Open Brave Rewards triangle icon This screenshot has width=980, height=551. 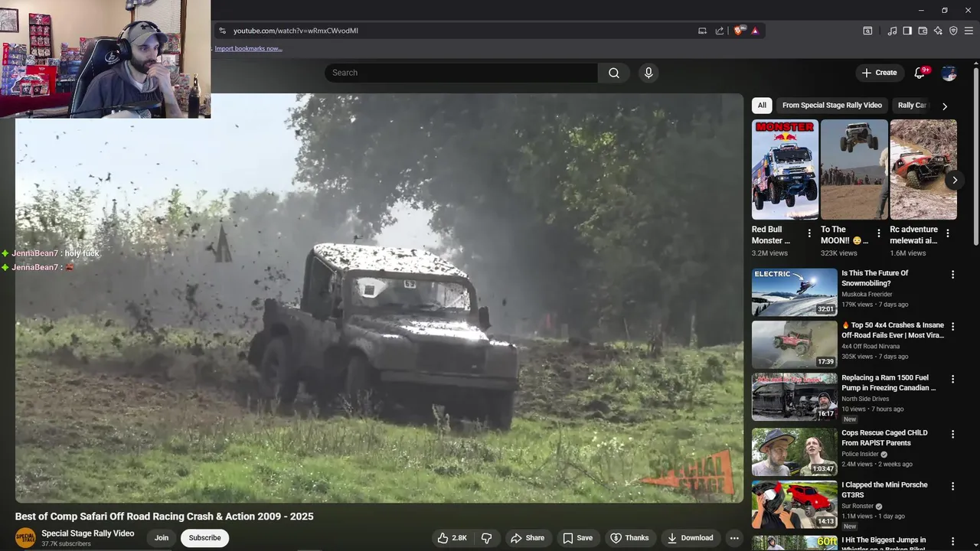tap(755, 31)
